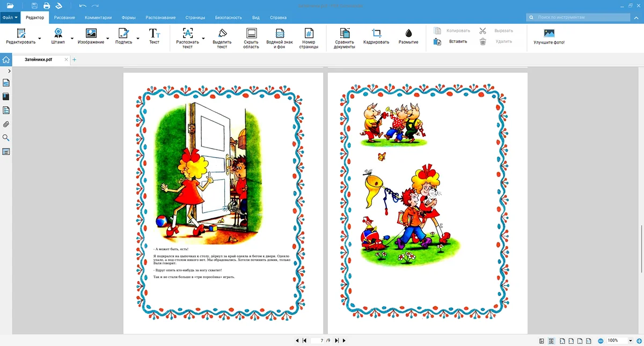Click the scanner icon in title bar
The height and width of the screenshot is (346, 644).
58,5
